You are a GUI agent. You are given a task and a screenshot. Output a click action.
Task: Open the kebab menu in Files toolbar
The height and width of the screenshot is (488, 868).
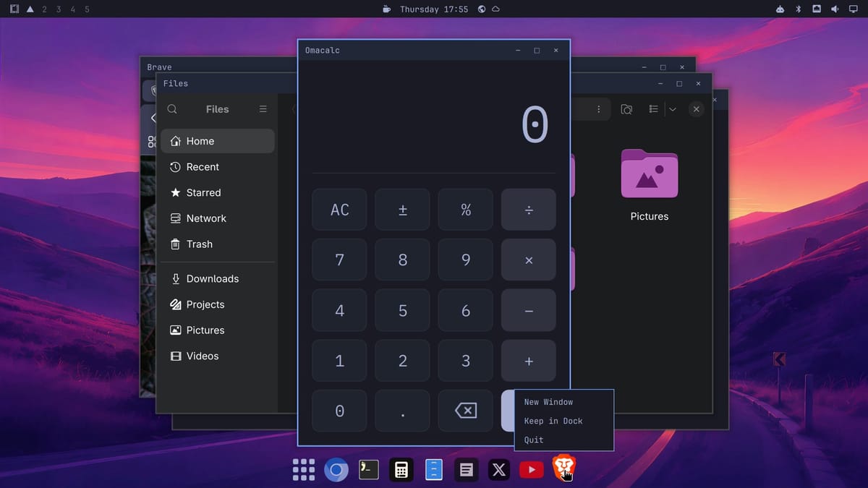pyautogui.click(x=598, y=109)
